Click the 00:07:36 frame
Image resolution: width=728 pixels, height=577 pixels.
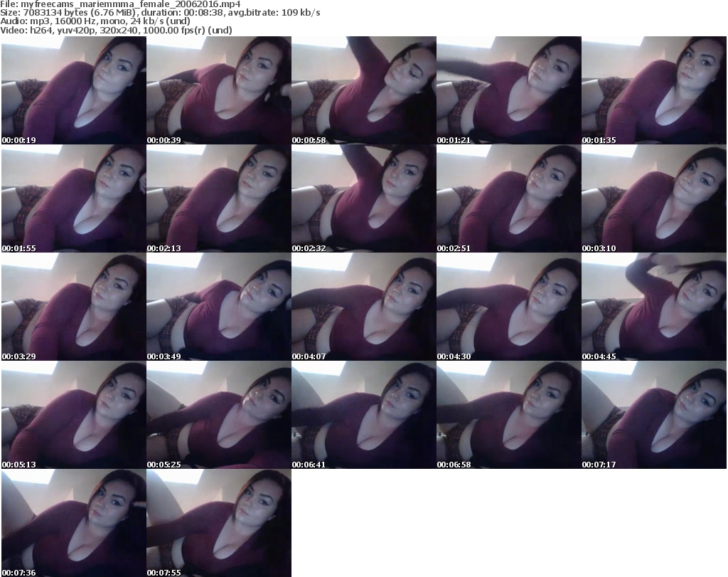(74, 523)
